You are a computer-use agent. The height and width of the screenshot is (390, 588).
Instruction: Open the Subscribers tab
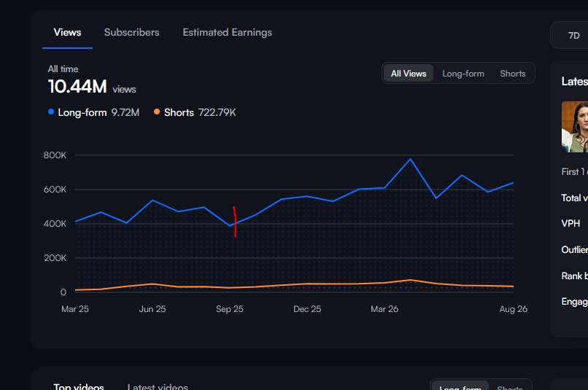pos(131,33)
